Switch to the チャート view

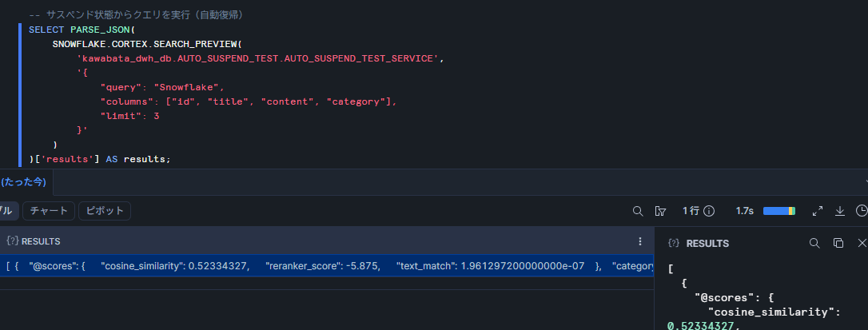coord(49,211)
